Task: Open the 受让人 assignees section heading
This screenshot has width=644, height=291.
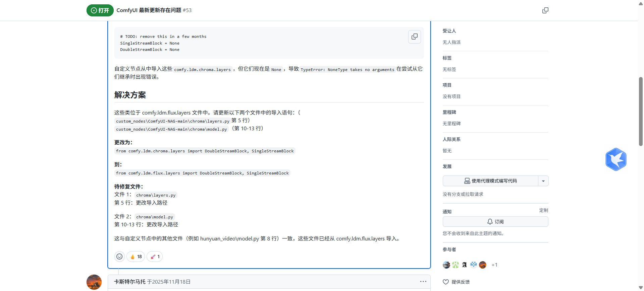Action: click(x=449, y=31)
